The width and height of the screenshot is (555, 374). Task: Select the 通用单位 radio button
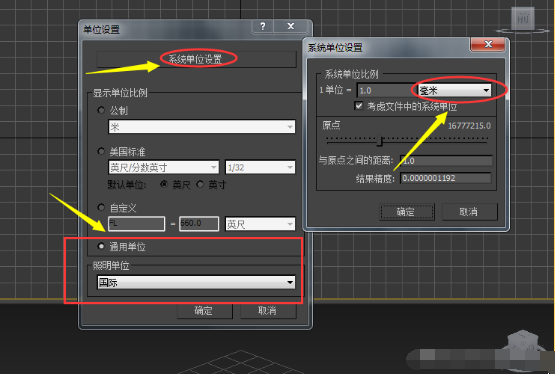[101, 246]
